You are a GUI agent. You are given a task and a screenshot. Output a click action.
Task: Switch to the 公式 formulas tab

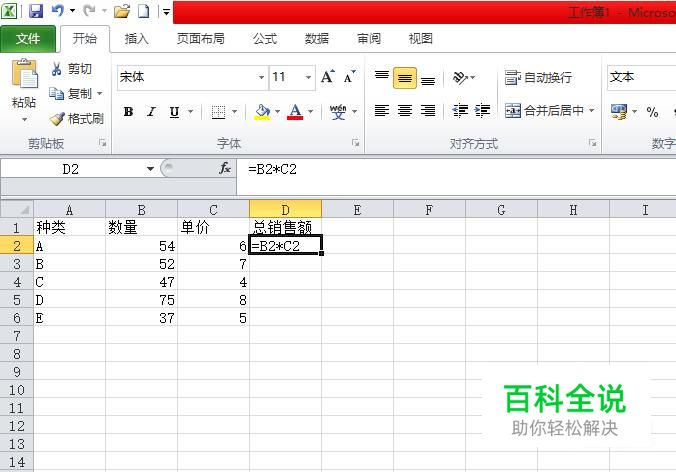pyautogui.click(x=265, y=39)
